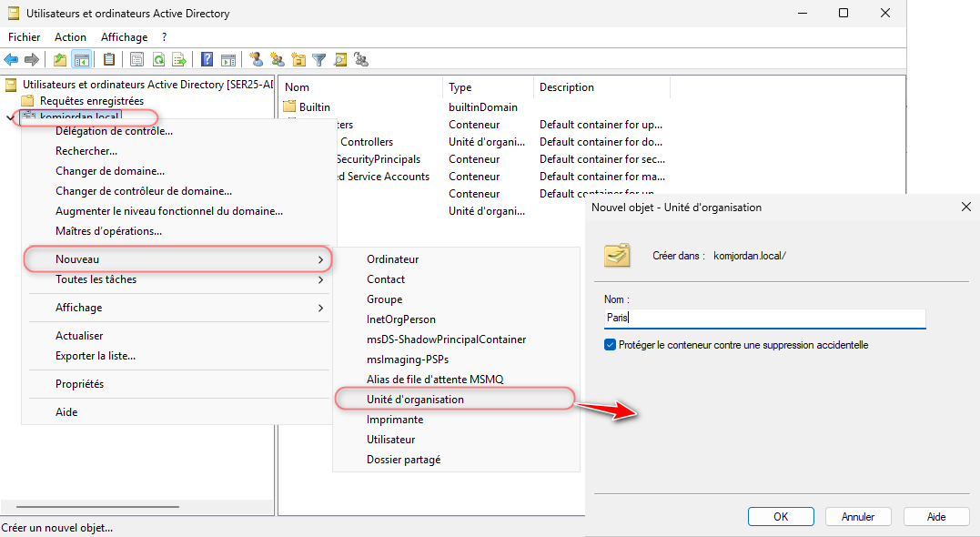Open the Affichage menu in menu bar
Screen dimensions: 980x537
pyautogui.click(x=125, y=37)
